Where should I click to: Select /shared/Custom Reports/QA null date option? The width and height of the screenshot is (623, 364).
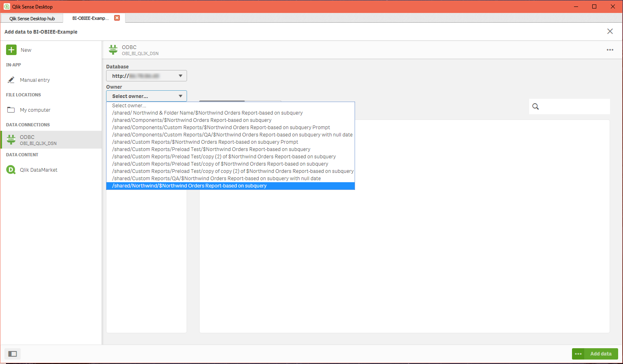[x=230, y=179]
